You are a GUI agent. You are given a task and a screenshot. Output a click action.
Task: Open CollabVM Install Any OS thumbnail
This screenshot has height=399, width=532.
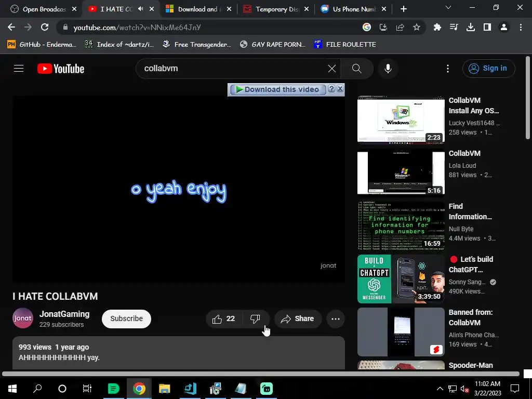click(x=401, y=120)
